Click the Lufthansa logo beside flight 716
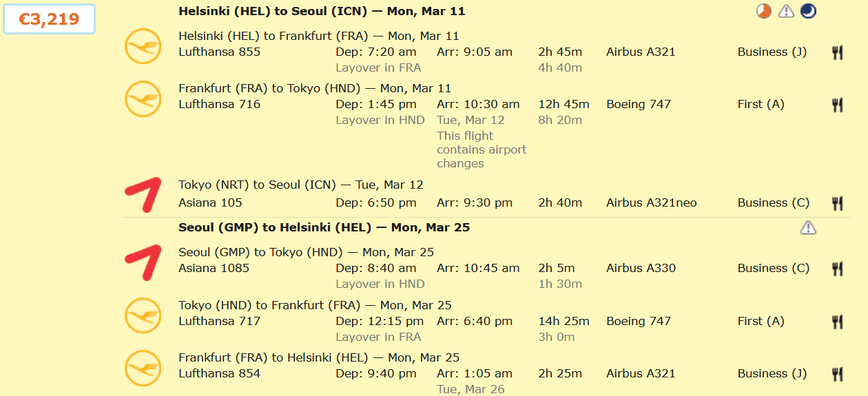Viewport: 868px width, 396px height. (143, 98)
